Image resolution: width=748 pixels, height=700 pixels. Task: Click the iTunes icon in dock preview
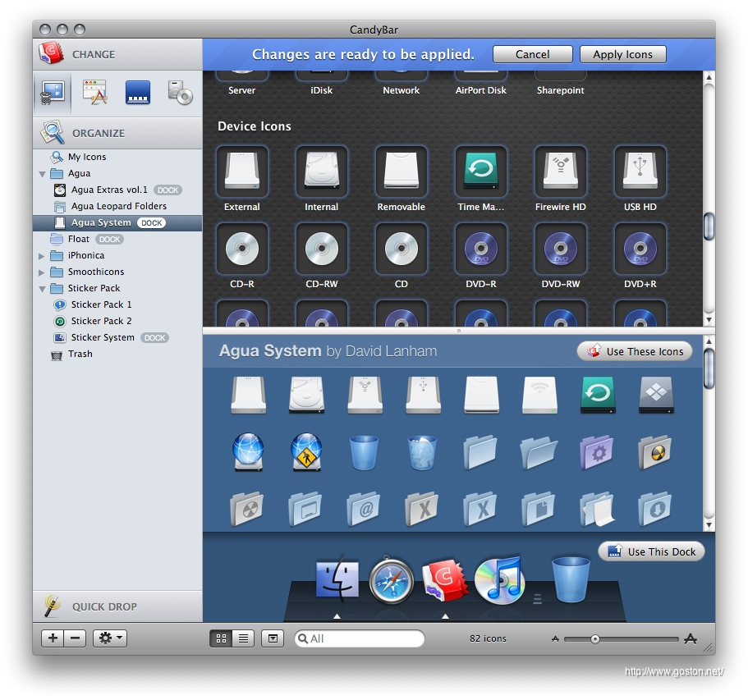[498, 580]
